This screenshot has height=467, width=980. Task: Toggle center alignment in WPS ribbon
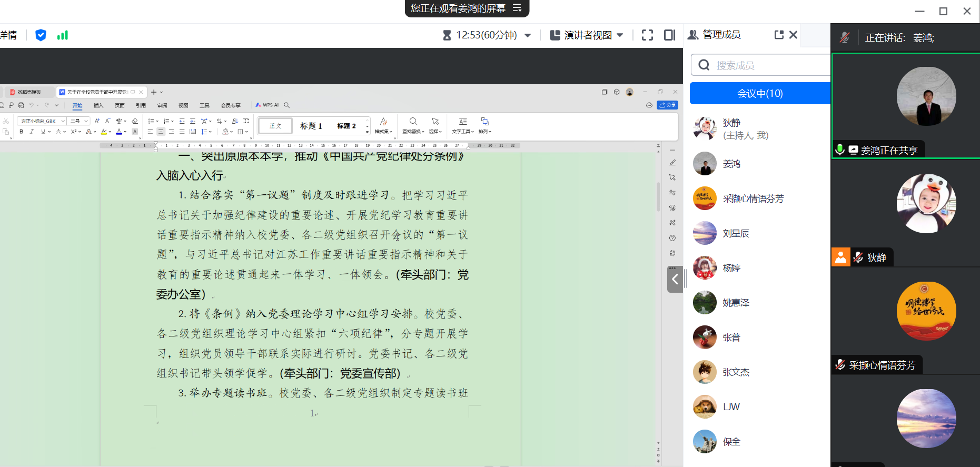click(x=161, y=132)
